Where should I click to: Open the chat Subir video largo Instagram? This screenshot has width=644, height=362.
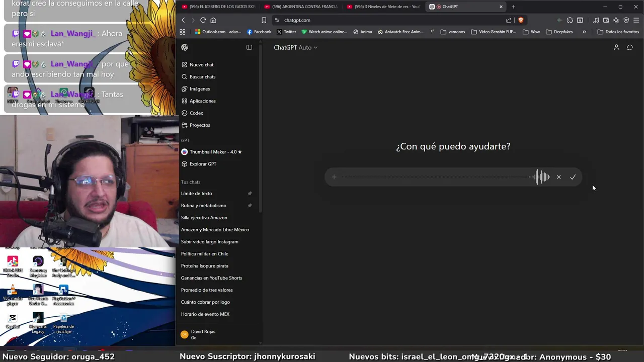[x=209, y=242]
